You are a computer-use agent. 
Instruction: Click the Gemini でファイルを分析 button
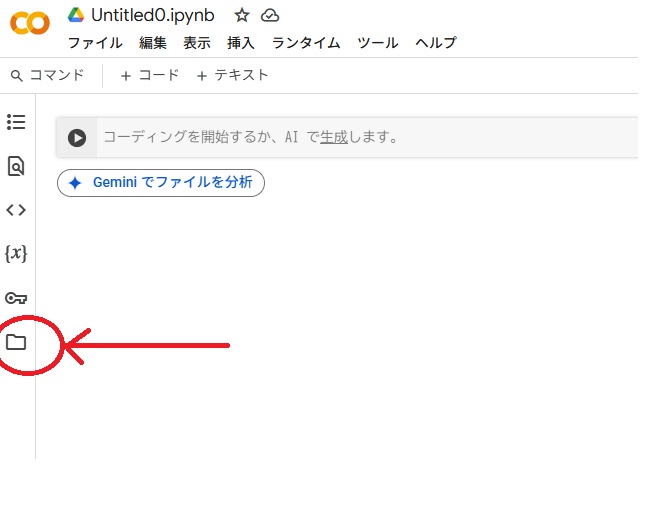pyautogui.click(x=161, y=183)
